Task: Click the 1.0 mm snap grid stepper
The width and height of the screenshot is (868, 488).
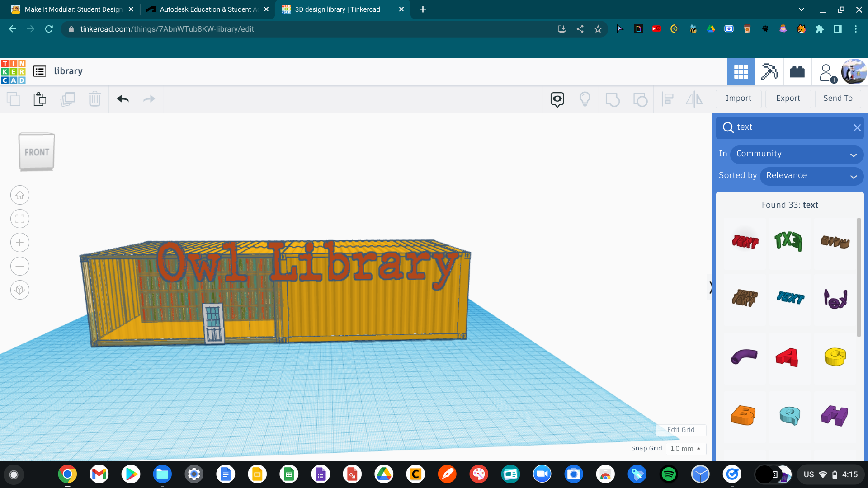Action: 684,449
